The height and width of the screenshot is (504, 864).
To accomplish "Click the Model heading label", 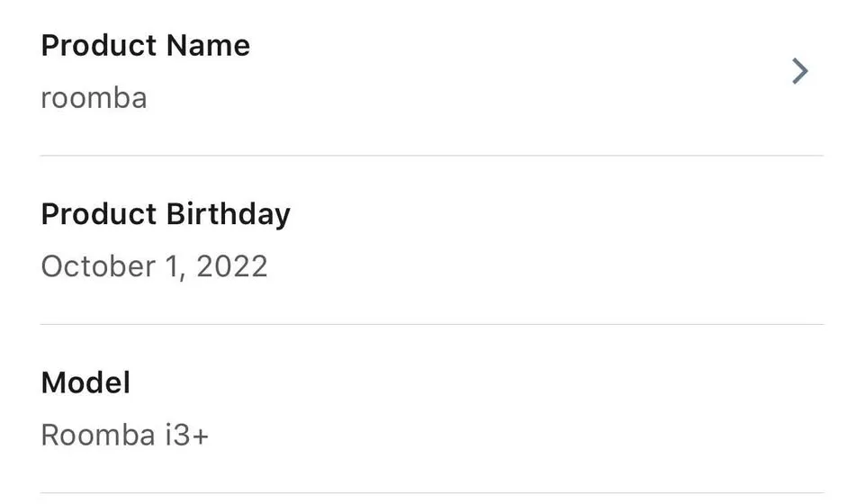I will coord(85,382).
